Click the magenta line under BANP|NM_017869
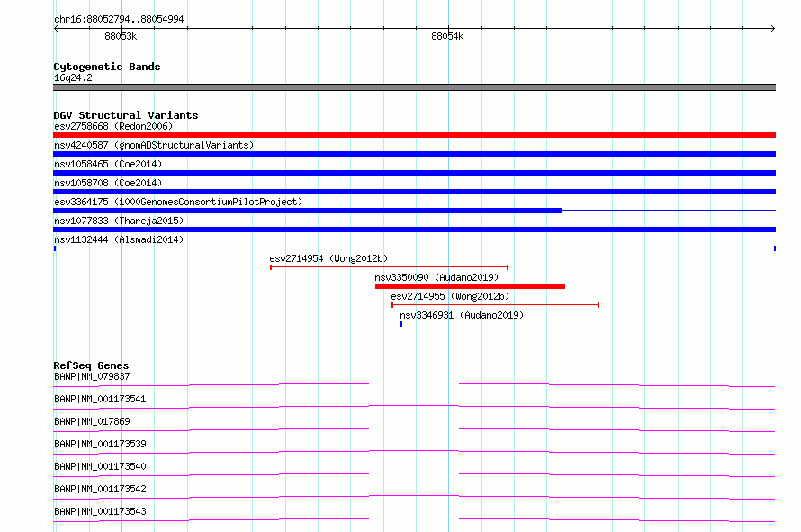This screenshot has height=532, width=801. pos(414,429)
